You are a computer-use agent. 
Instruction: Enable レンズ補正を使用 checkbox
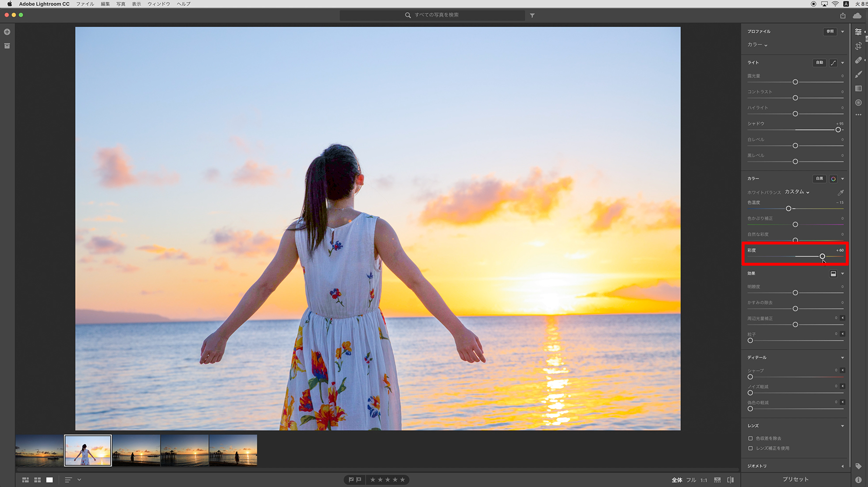tap(750, 448)
